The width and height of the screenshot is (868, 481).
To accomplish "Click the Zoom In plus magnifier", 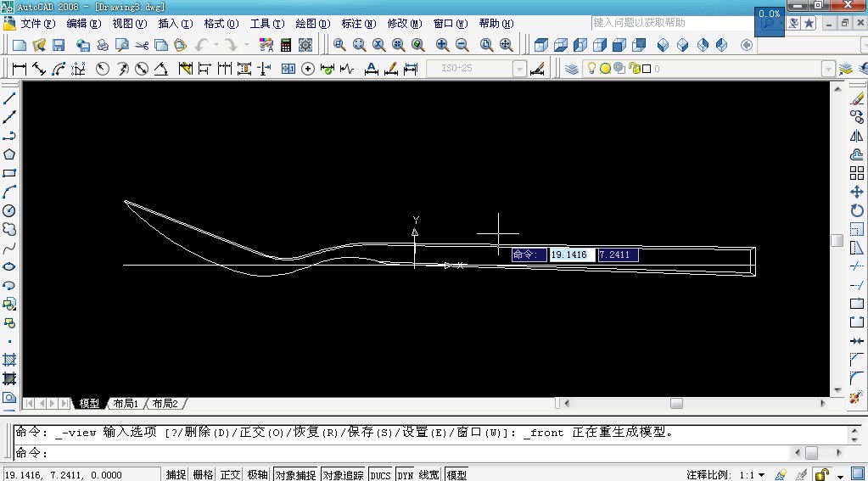I will pos(442,46).
